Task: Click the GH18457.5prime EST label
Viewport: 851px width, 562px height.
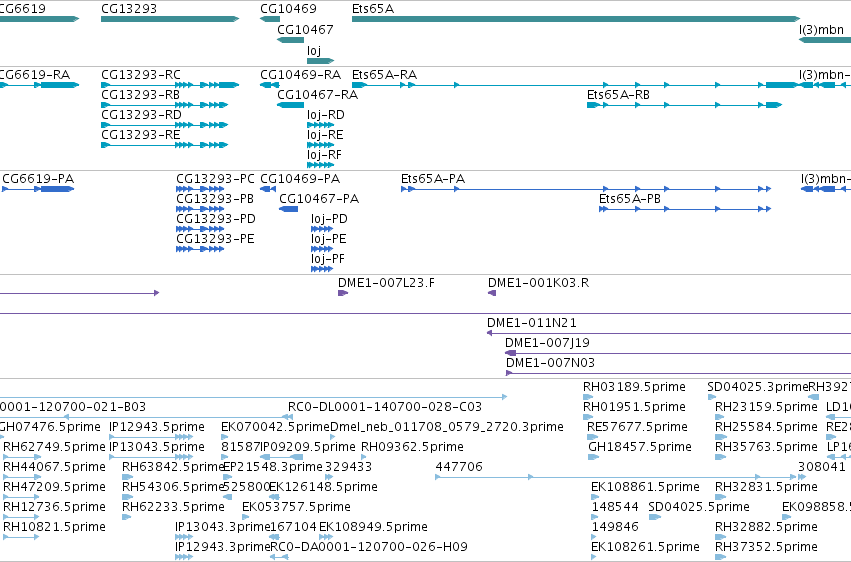Action: [640, 447]
